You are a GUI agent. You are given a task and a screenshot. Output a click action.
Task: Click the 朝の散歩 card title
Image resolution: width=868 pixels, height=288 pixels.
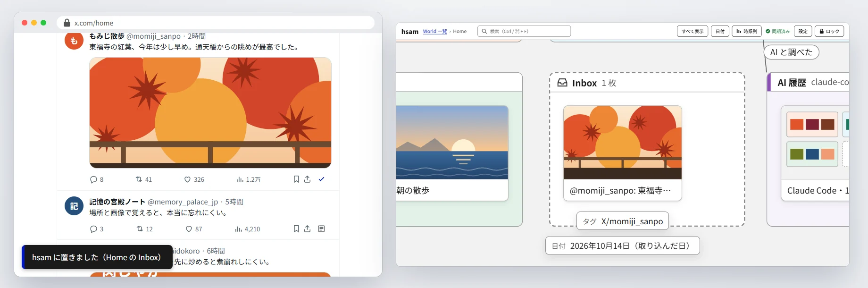413,190
